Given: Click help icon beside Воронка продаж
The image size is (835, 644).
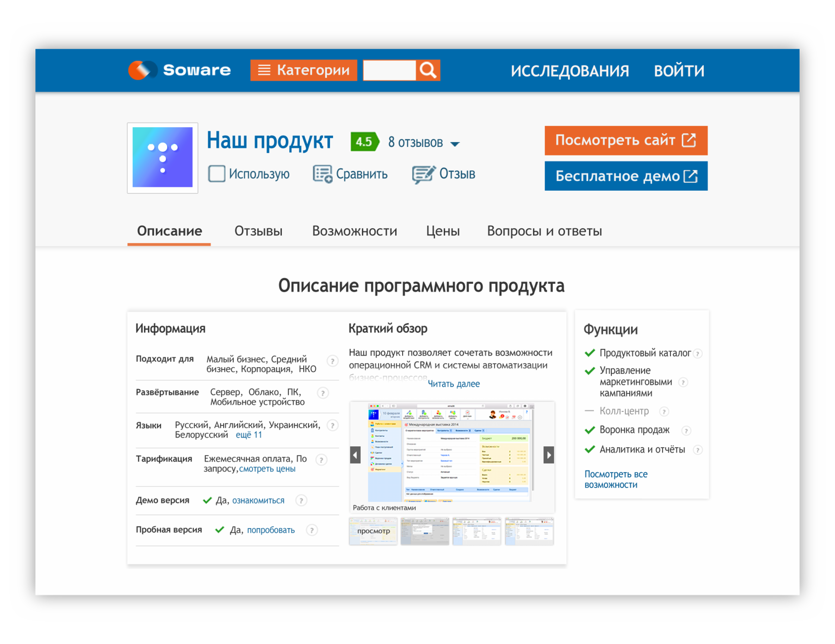Looking at the screenshot, I should [x=686, y=431].
